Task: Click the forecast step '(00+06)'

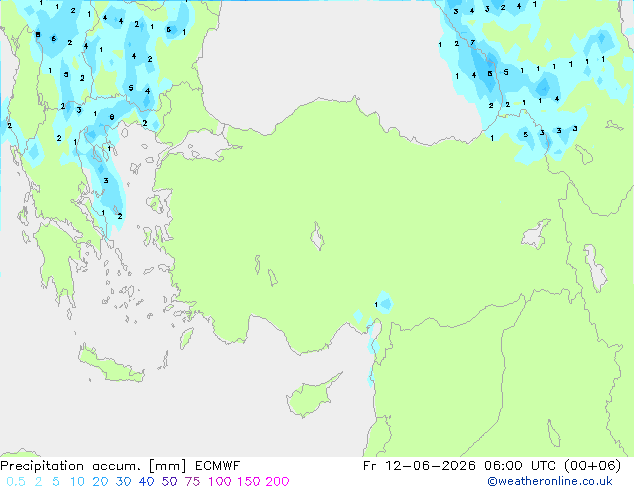Action: click(x=593, y=466)
